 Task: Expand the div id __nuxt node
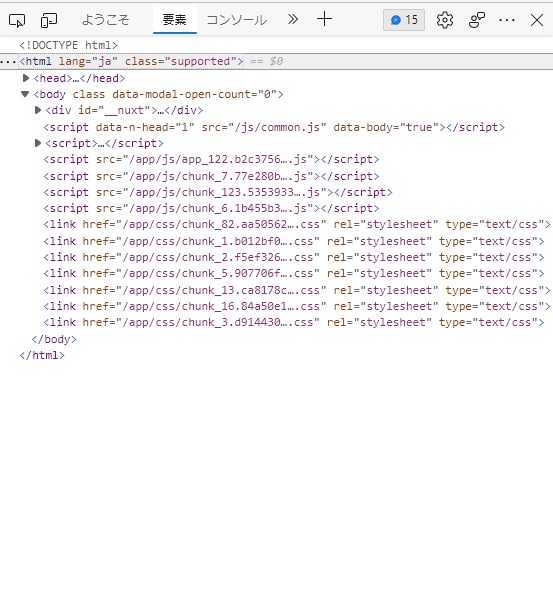pos(38,110)
